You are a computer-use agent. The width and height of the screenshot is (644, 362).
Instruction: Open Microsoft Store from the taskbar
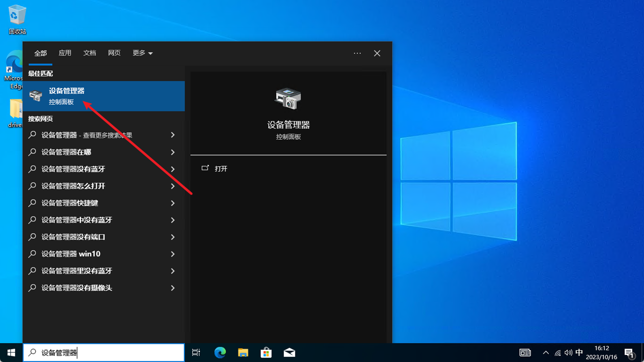pos(266,353)
